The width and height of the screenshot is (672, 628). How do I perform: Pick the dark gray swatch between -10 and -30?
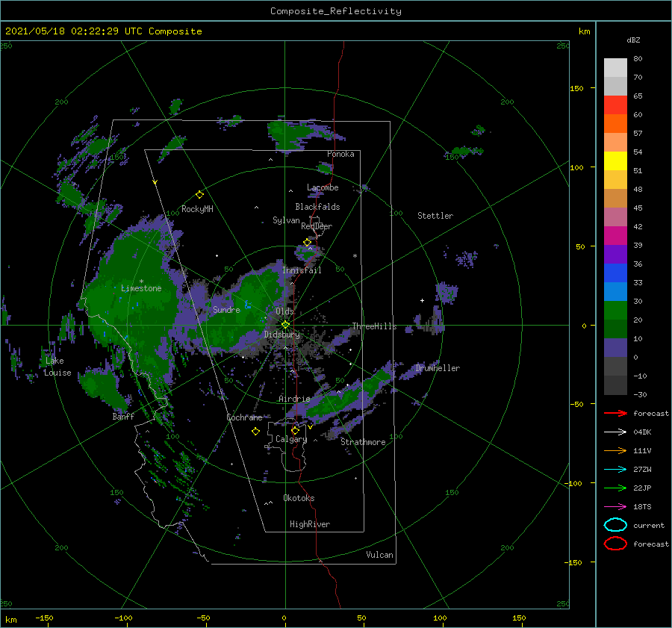615,385
